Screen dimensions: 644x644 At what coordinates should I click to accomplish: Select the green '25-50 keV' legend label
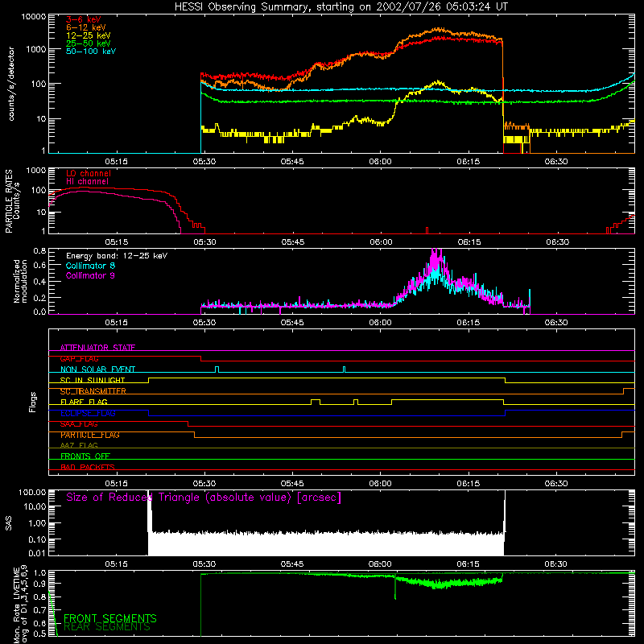pyautogui.click(x=89, y=43)
